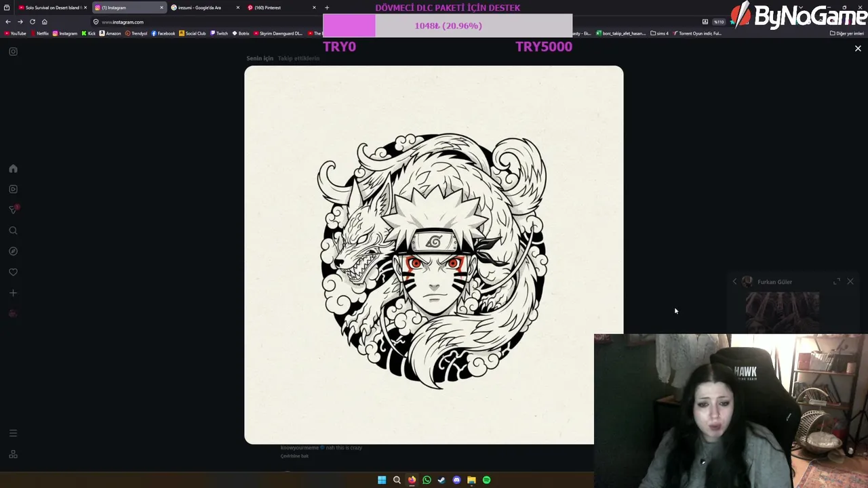Open borc_takip_afet_hasan bookmark

621,33
